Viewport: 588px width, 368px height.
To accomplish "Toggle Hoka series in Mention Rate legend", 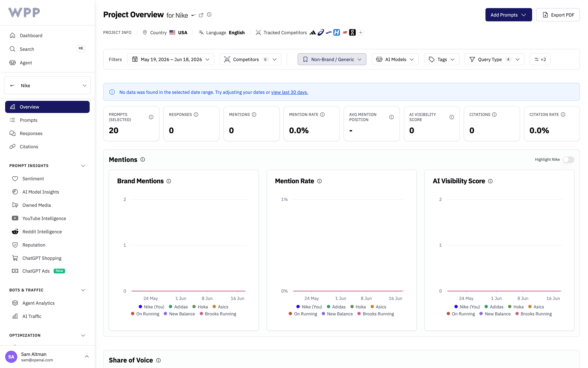I will pyautogui.click(x=358, y=307).
